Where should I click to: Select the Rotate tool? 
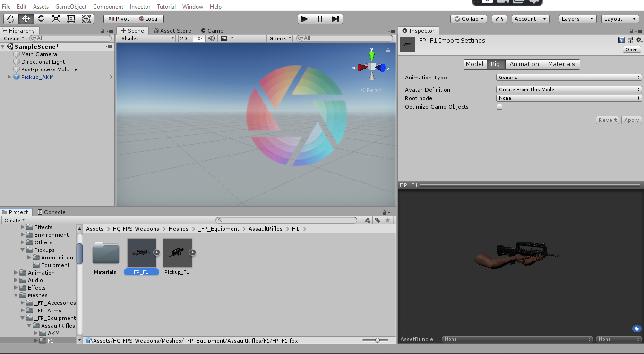click(x=41, y=19)
